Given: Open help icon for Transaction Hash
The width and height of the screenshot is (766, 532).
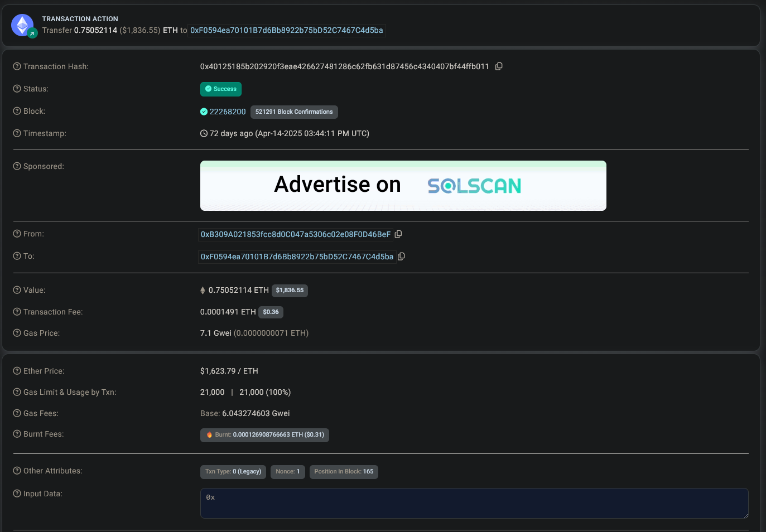Looking at the screenshot, I should point(17,66).
